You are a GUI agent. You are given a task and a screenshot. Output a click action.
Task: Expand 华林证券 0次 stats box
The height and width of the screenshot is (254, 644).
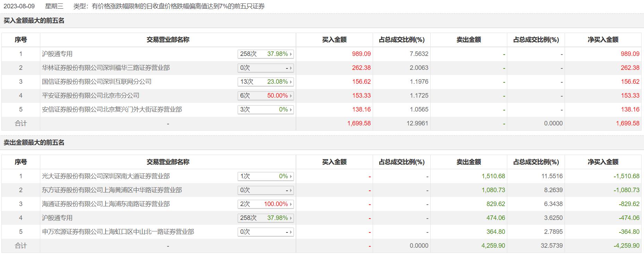266,68
